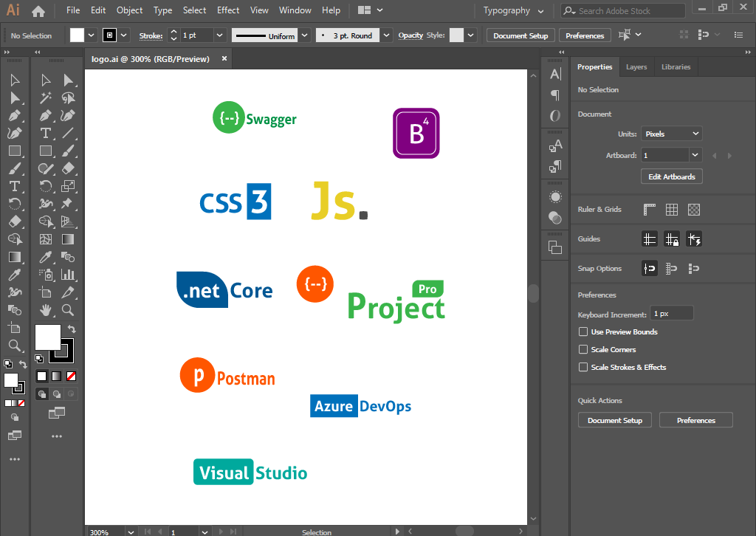The width and height of the screenshot is (756, 536).
Task: Pick the Column Graph tool
Action: pos(68,275)
